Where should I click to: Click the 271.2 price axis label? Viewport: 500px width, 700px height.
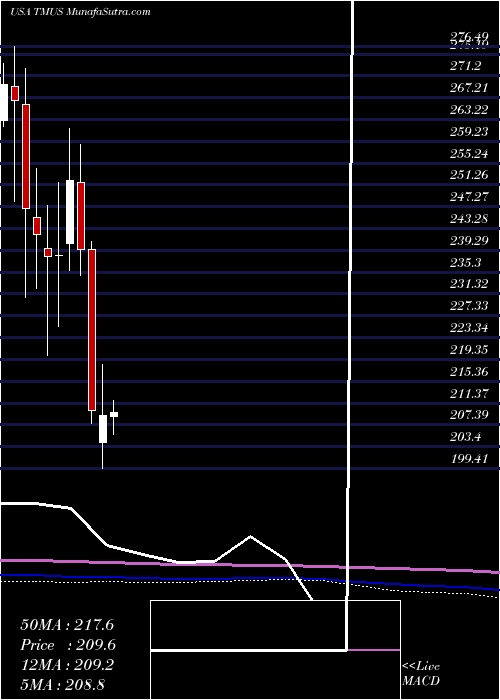pos(465,66)
